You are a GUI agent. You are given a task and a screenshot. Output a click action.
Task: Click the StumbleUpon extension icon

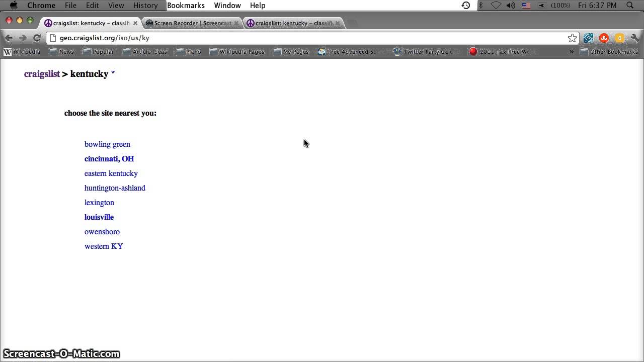coord(604,38)
